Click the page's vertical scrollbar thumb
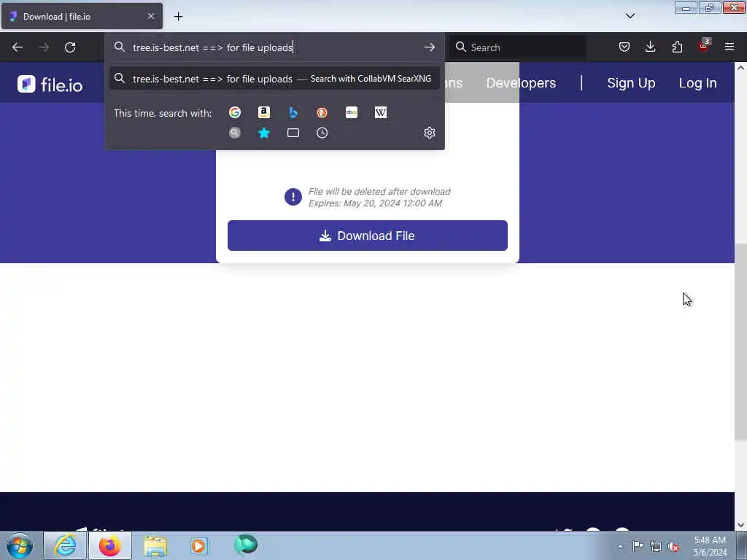The height and width of the screenshot is (560, 747). [x=740, y=341]
